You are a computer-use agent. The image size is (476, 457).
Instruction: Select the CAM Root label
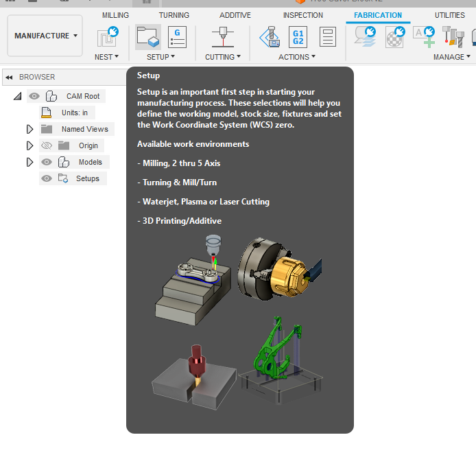coord(83,96)
